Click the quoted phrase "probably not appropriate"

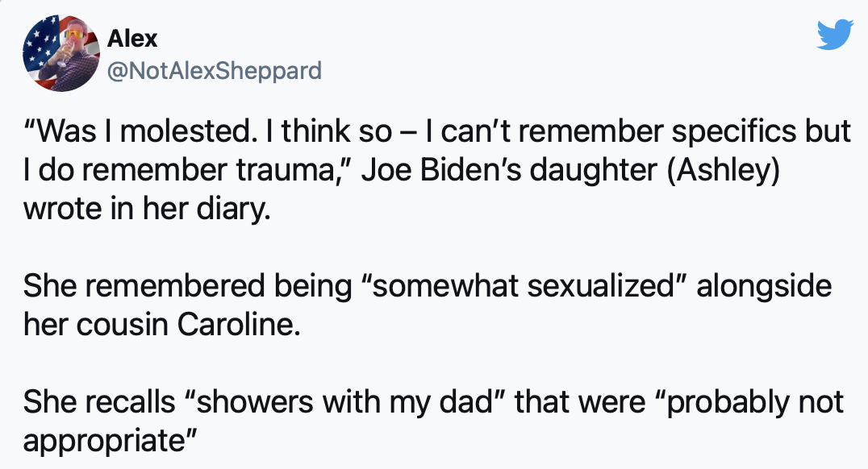tap(433, 421)
